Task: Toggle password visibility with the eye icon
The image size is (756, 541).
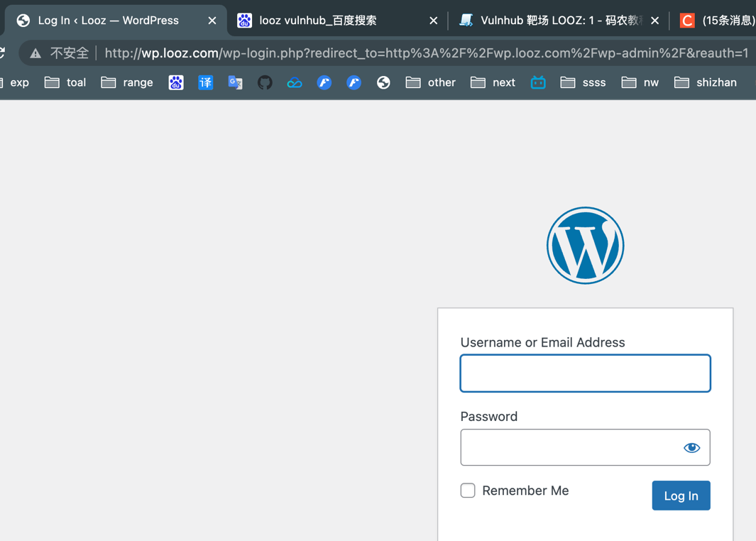Action: pyautogui.click(x=692, y=447)
